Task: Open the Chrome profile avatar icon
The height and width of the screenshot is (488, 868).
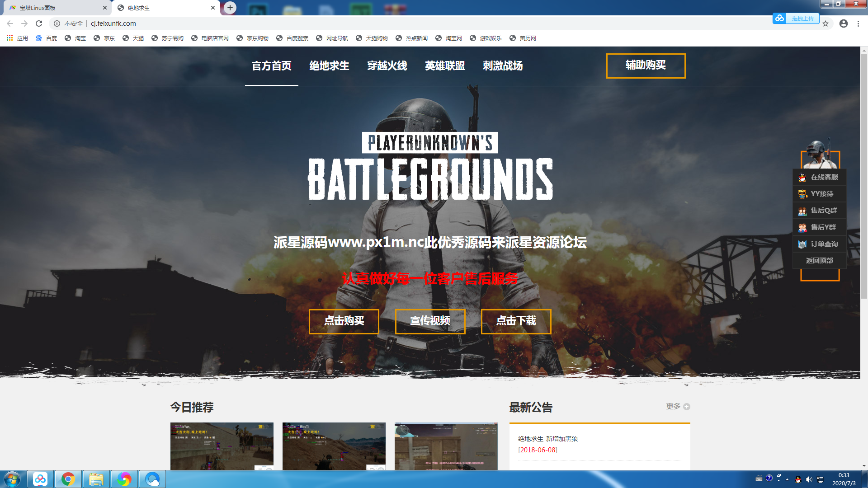Action: [844, 23]
